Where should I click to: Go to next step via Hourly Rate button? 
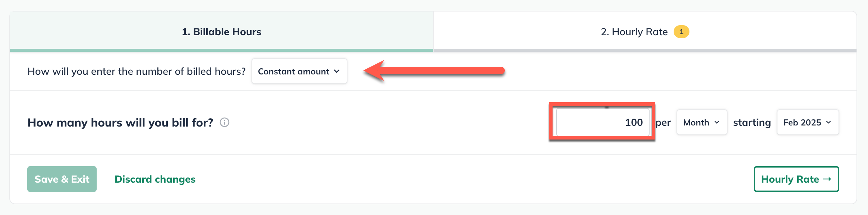click(796, 179)
